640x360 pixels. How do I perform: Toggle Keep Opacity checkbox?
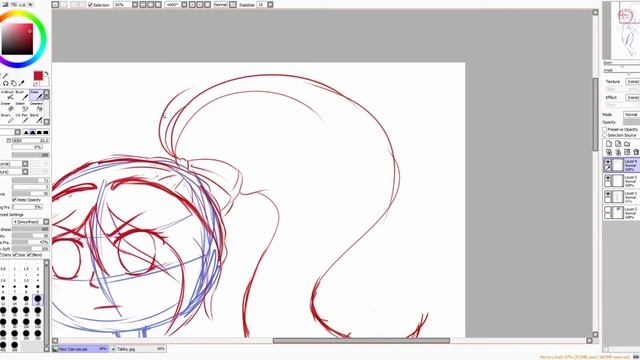tap(14, 200)
